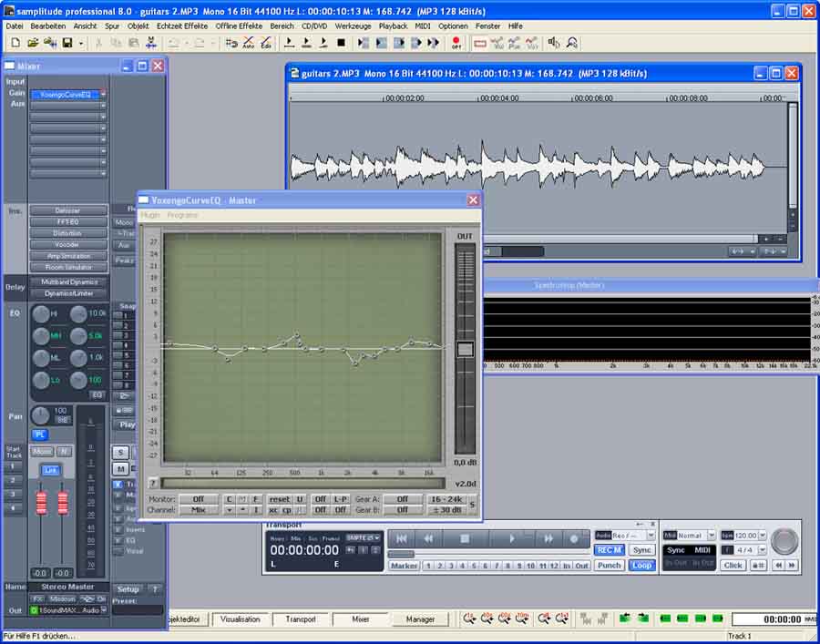Create a new project with the New icon
This screenshot has height=644, width=820.
(15, 43)
